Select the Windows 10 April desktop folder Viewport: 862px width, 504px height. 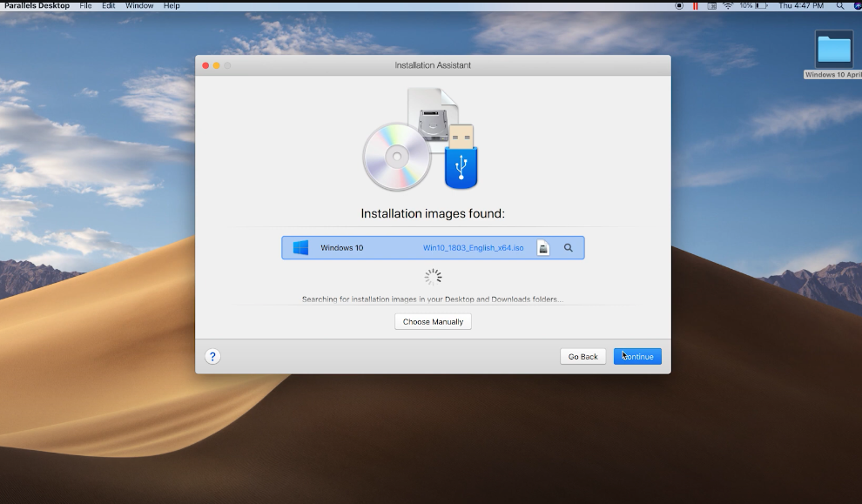point(834,55)
